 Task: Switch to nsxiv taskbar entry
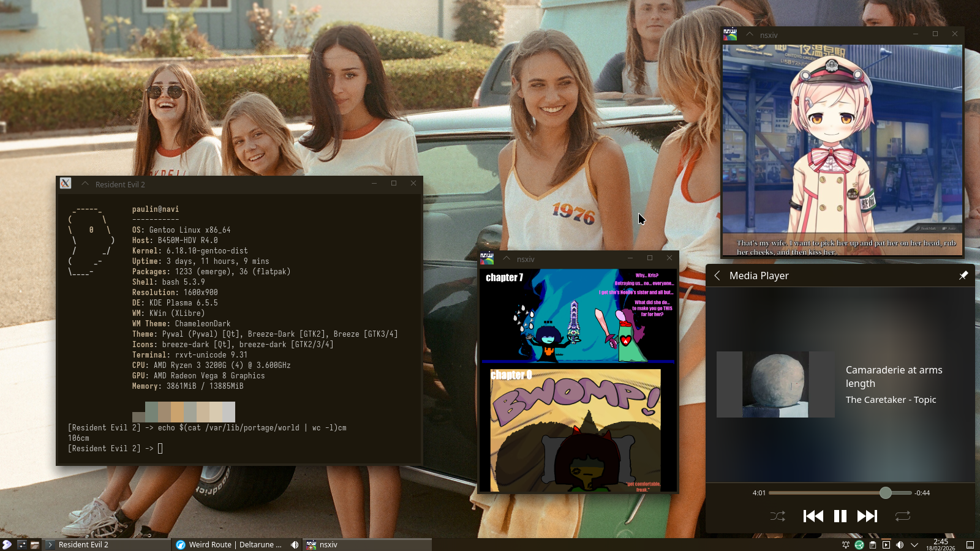coord(367,544)
